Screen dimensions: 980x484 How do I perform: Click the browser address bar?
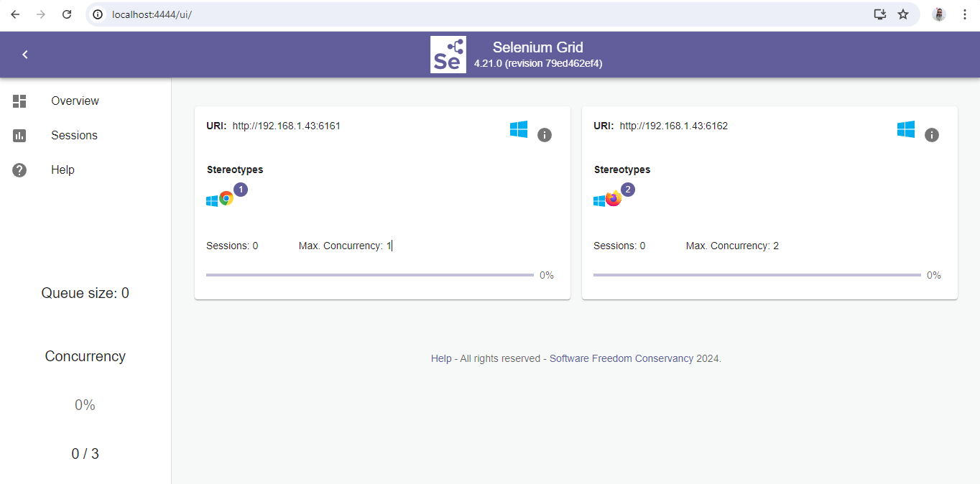[x=489, y=14]
